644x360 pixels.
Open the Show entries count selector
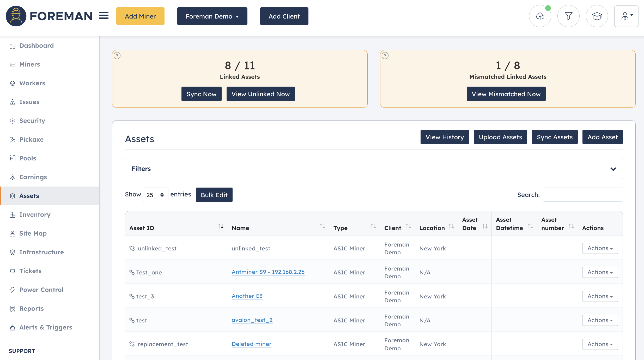pyautogui.click(x=155, y=195)
